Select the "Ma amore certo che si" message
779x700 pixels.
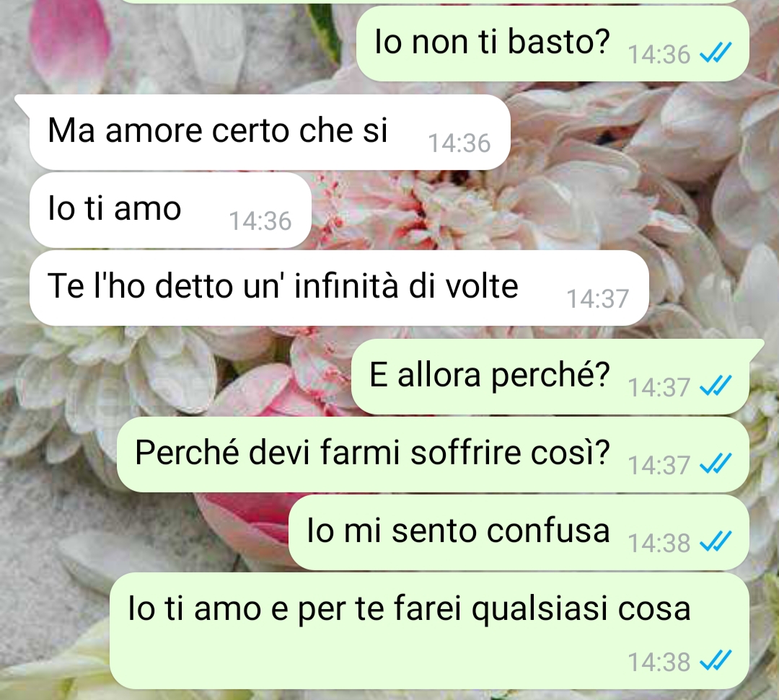(270, 132)
